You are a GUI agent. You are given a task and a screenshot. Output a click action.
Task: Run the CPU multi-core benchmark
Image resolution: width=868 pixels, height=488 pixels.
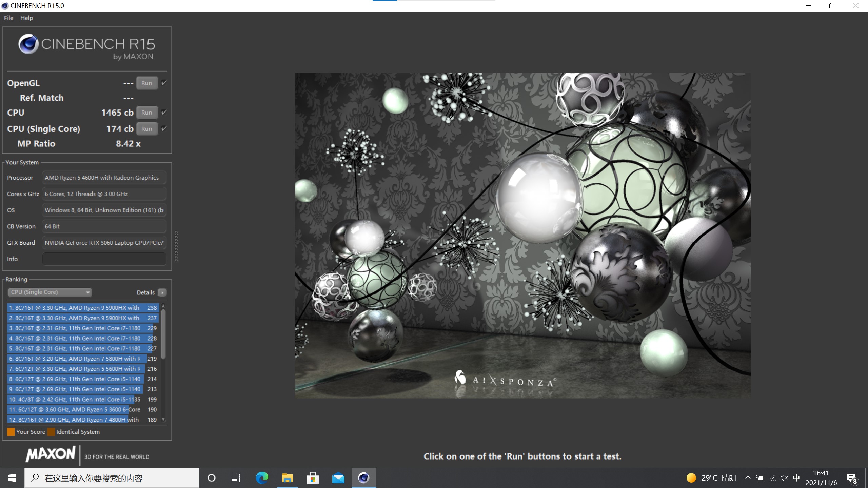[x=147, y=113]
